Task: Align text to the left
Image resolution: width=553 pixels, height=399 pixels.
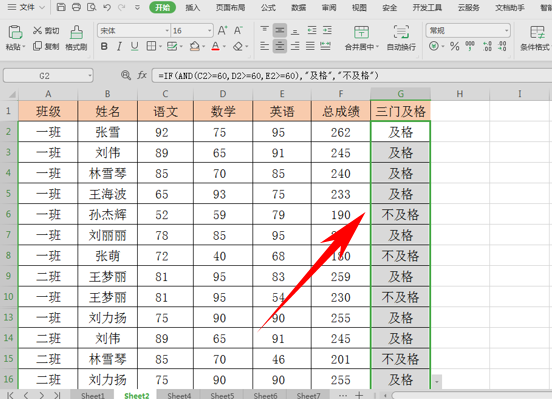Action: point(265,46)
